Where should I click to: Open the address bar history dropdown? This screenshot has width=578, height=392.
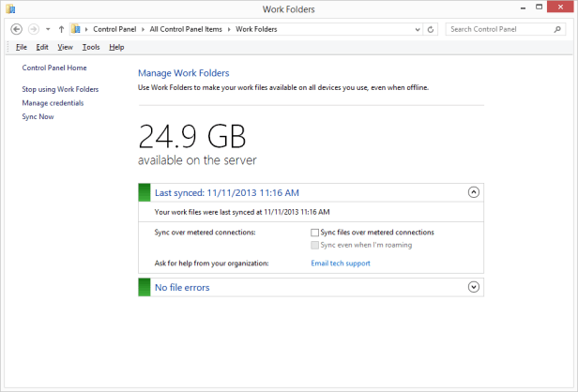click(417, 29)
